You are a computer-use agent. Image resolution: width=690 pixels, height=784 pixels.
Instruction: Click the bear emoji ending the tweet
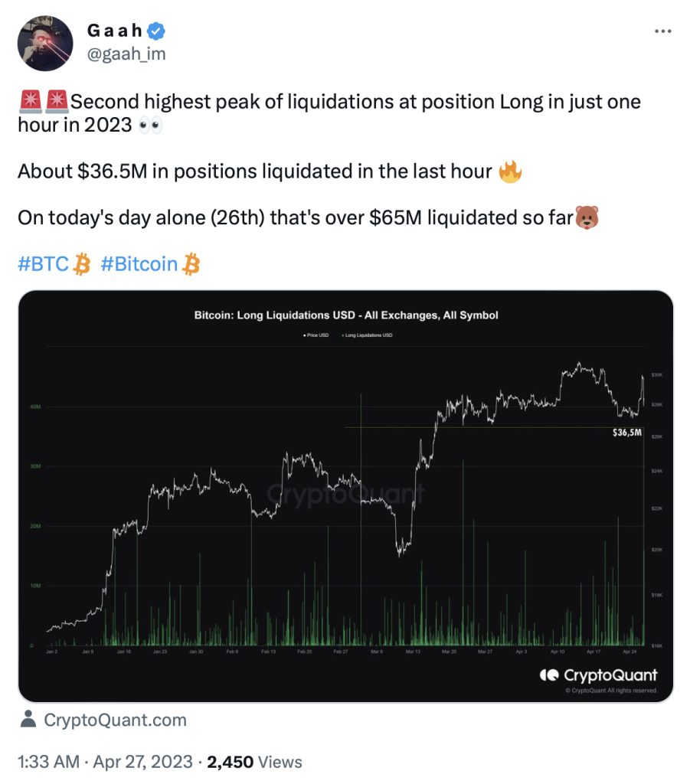(587, 217)
